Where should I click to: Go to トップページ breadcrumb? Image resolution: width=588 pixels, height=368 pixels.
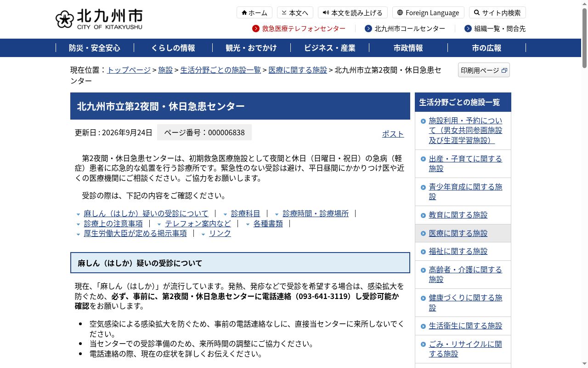point(129,70)
